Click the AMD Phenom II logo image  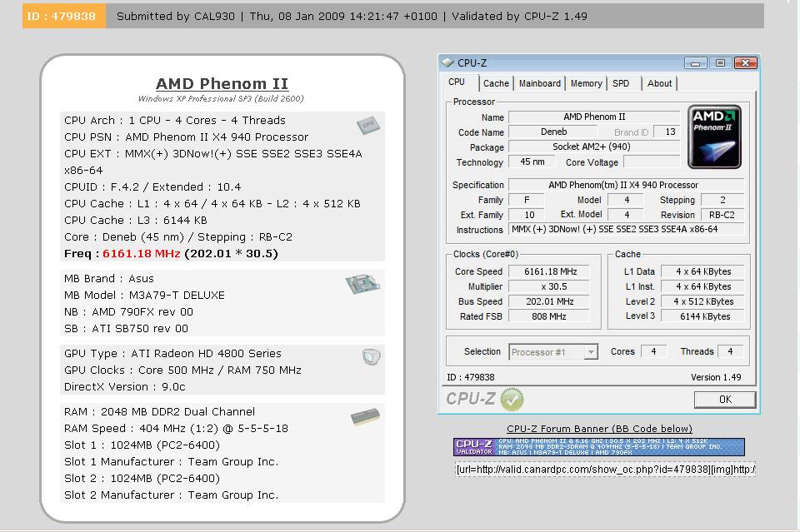(714, 137)
